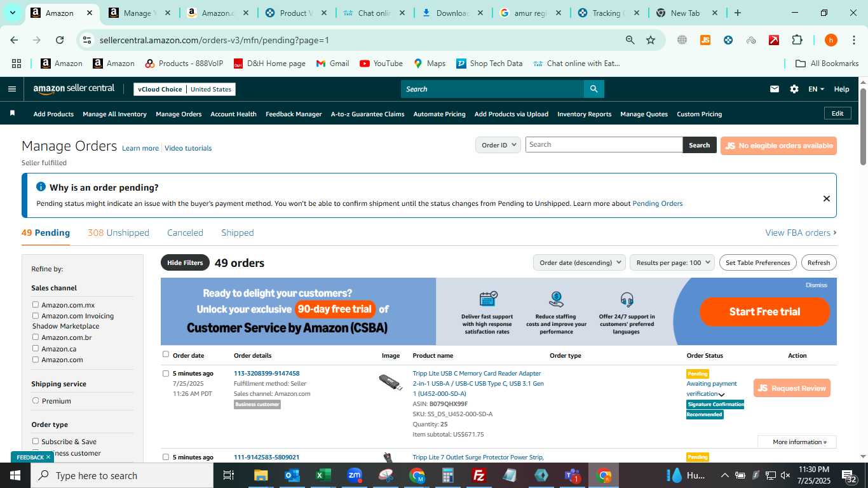Image resolution: width=868 pixels, height=488 pixels.
Task: Open Excel from the taskbar
Action: pos(323,475)
